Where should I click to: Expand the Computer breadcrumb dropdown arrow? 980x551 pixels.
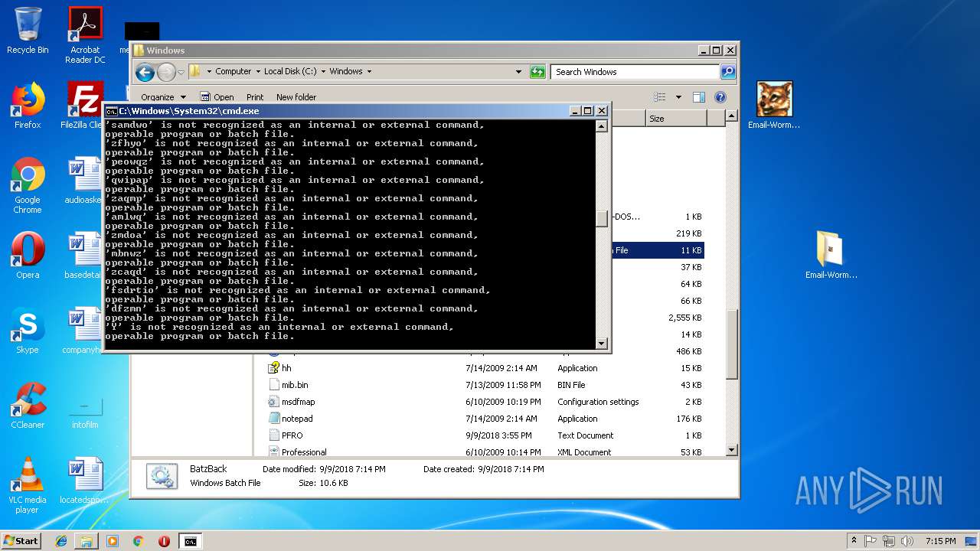[x=258, y=72]
